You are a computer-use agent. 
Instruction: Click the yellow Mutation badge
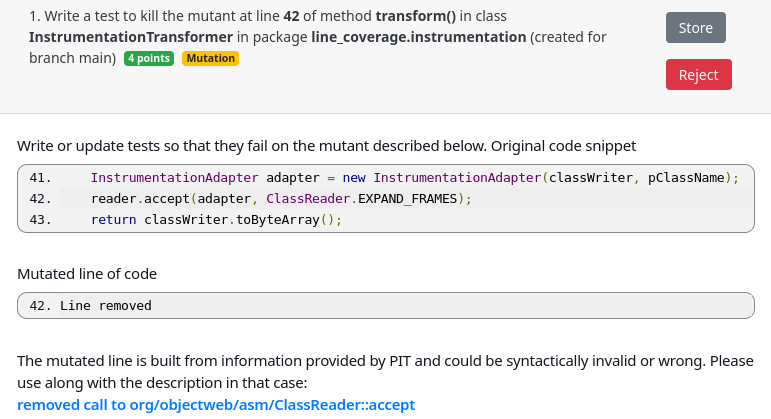210,58
